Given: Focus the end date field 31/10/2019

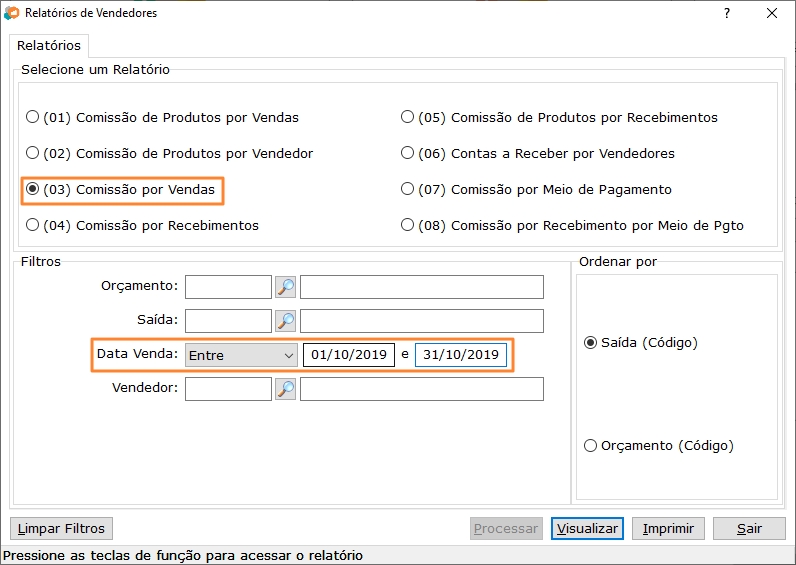Looking at the screenshot, I should coord(461,355).
